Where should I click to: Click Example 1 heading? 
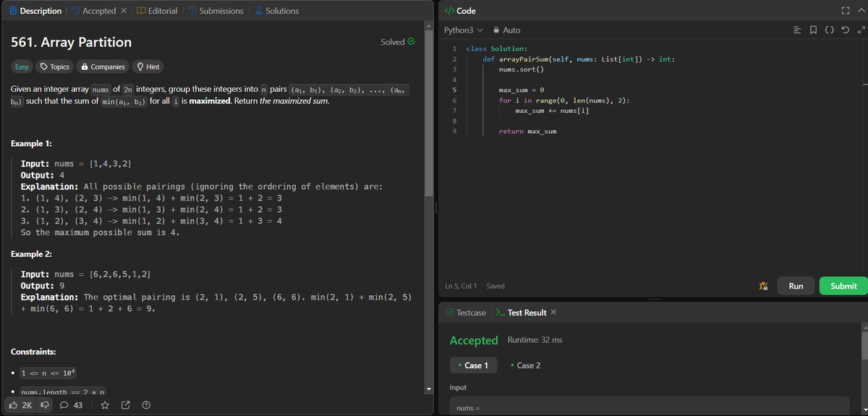pyautogui.click(x=31, y=144)
